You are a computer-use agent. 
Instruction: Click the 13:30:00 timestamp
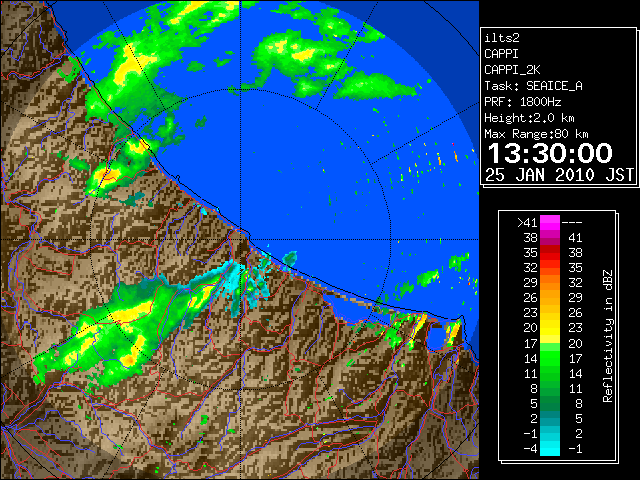click(x=550, y=153)
